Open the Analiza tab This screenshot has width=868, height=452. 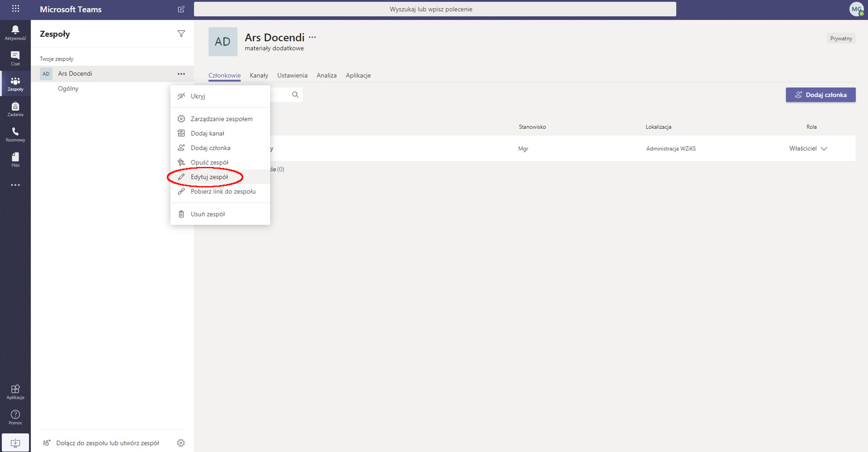327,76
